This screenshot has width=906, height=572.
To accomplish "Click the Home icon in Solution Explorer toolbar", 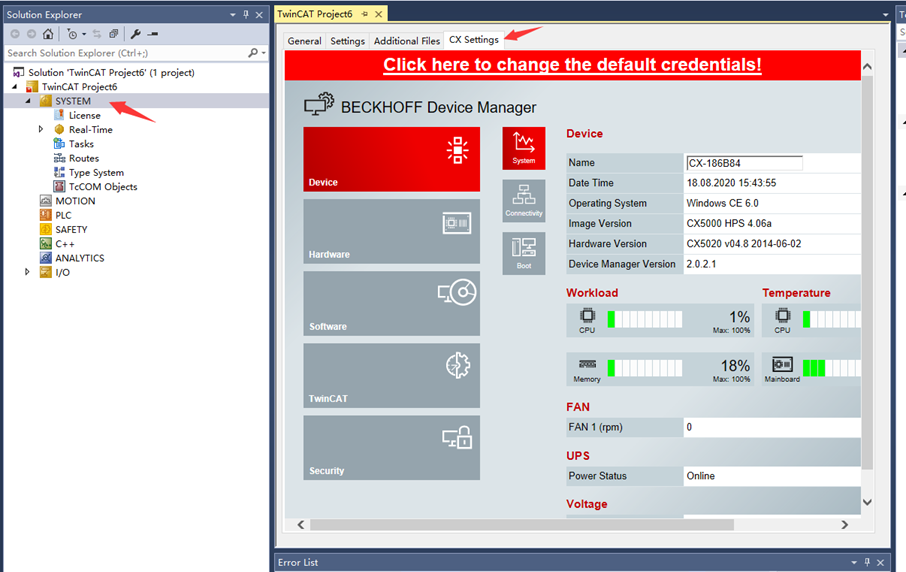I will (48, 34).
